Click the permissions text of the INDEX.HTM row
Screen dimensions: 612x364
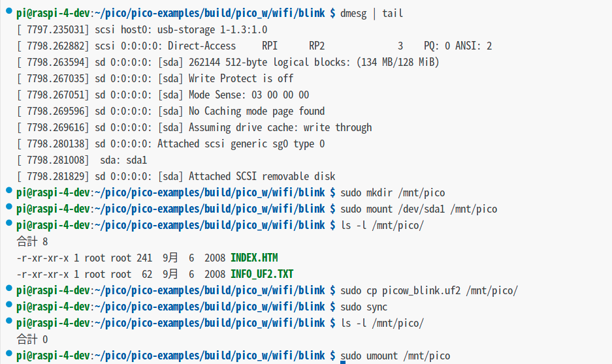tap(42, 258)
